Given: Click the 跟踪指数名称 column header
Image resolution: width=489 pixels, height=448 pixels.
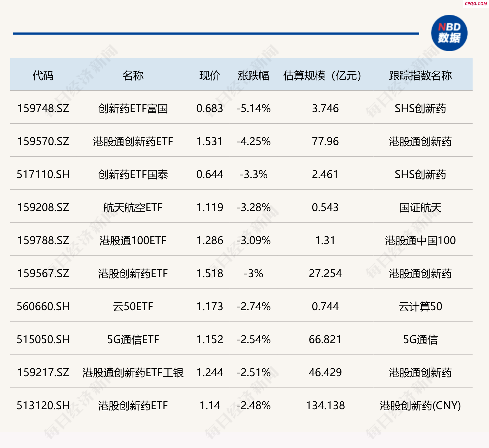Looking at the screenshot, I should click(x=420, y=75).
